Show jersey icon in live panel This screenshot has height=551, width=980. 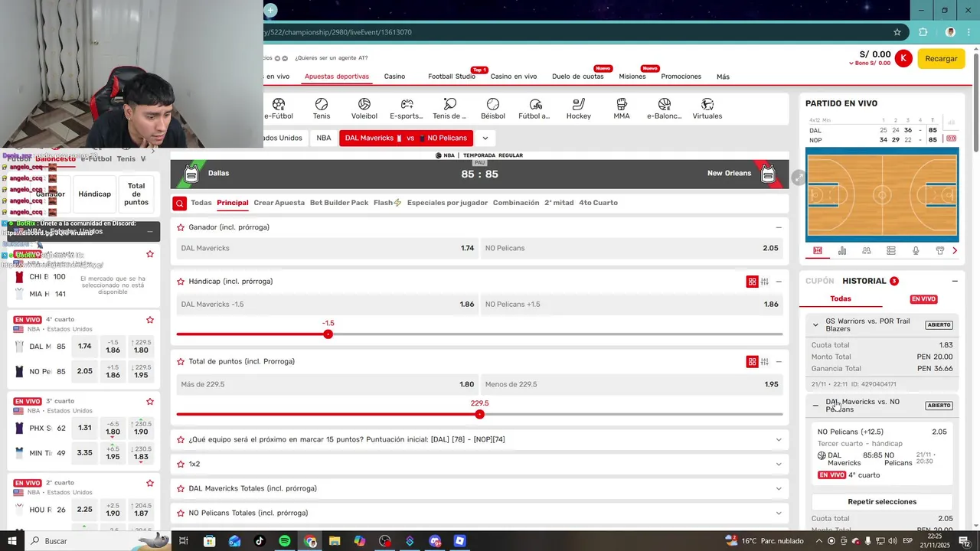[940, 251]
